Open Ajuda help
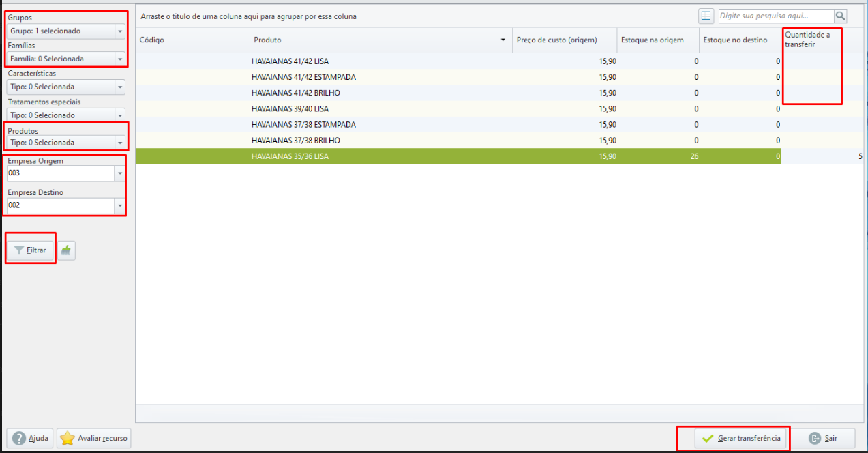The width and height of the screenshot is (868, 453). click(30, 438)
